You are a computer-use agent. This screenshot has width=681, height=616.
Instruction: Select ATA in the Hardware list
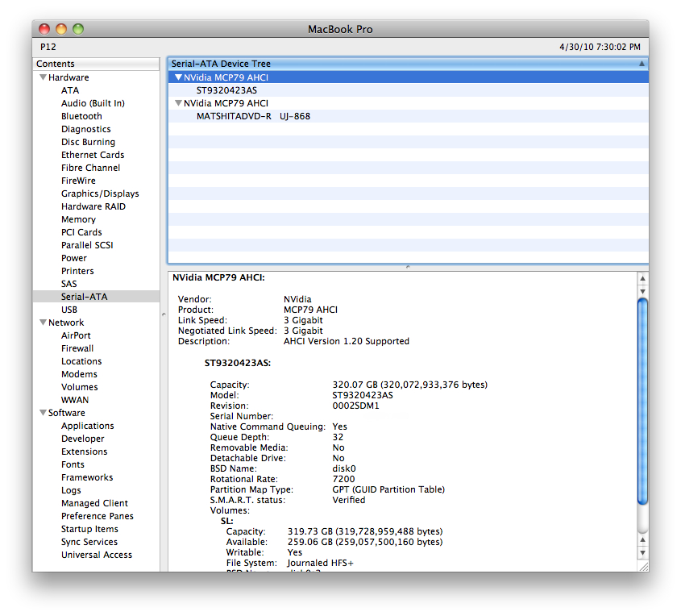click(x=70, y=90)
